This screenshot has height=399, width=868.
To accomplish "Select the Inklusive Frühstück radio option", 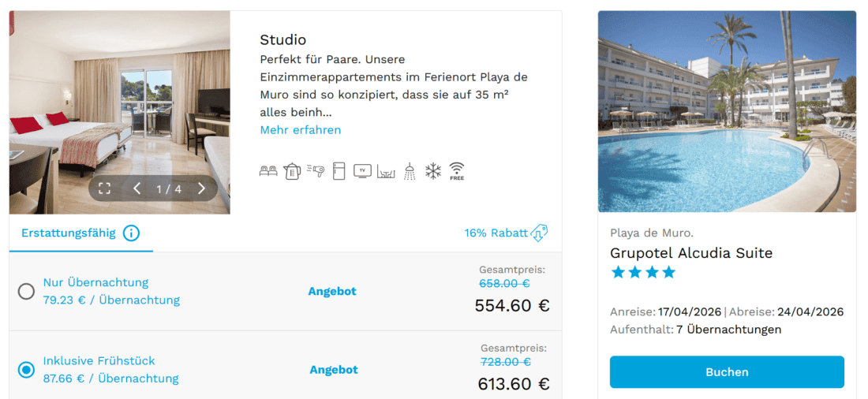I will 26,370.
